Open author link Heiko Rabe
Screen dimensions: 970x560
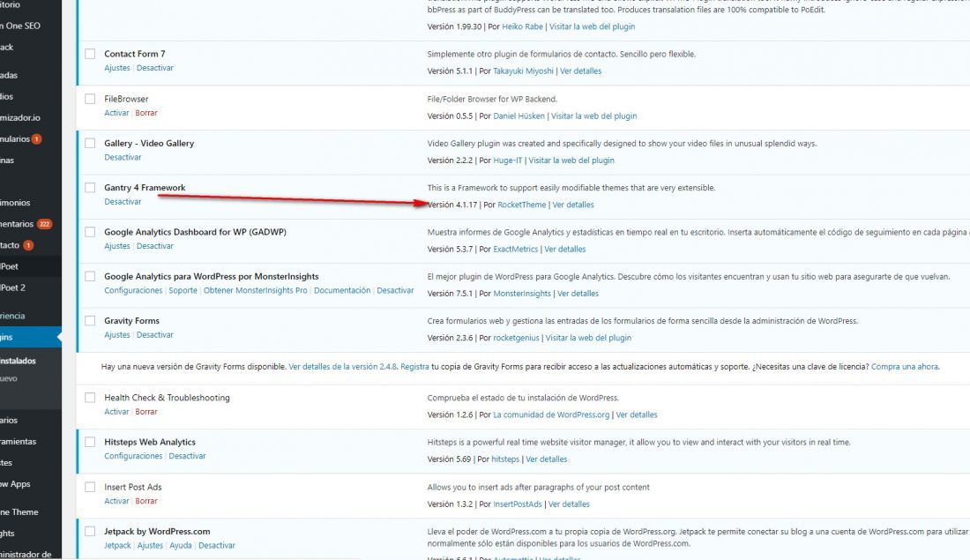[x=522, y=26]
